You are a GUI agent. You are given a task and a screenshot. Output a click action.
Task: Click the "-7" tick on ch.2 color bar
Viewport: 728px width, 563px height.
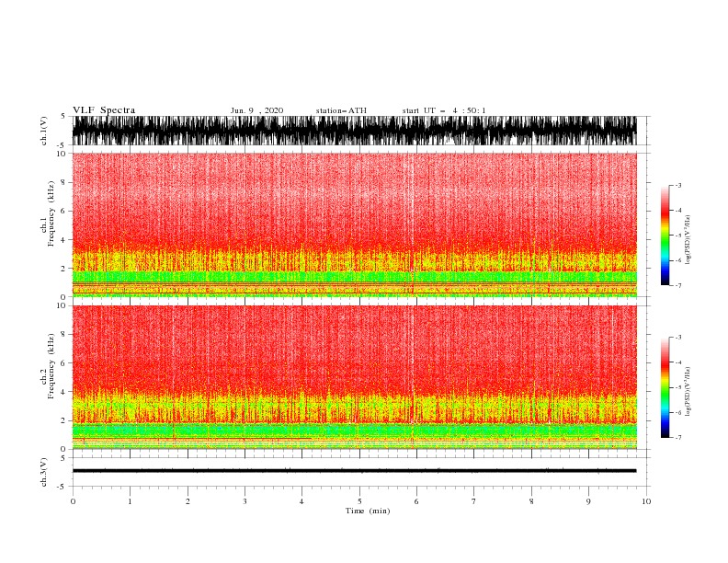click(x=678, y=438)
